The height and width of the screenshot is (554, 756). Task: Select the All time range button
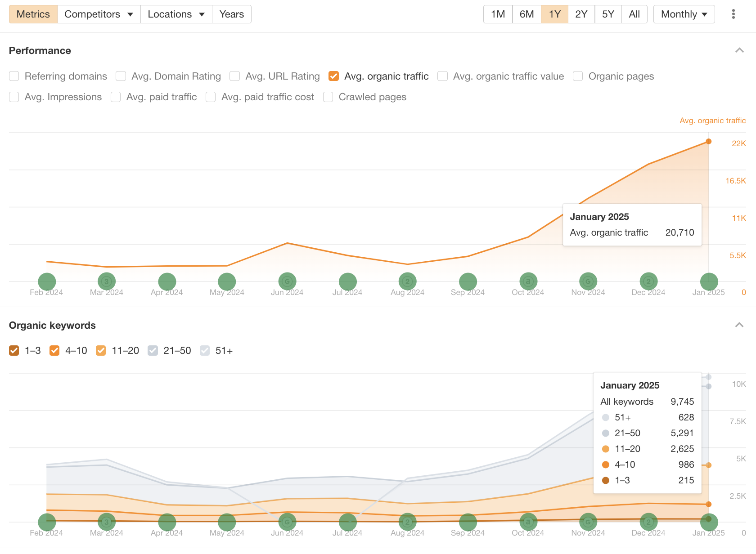pos(634,14)
